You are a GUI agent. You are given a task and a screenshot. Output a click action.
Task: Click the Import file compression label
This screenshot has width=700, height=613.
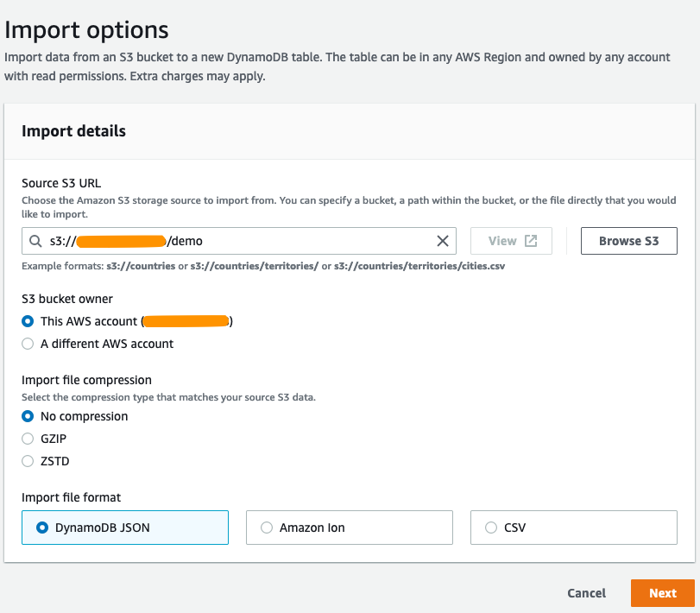86,380
